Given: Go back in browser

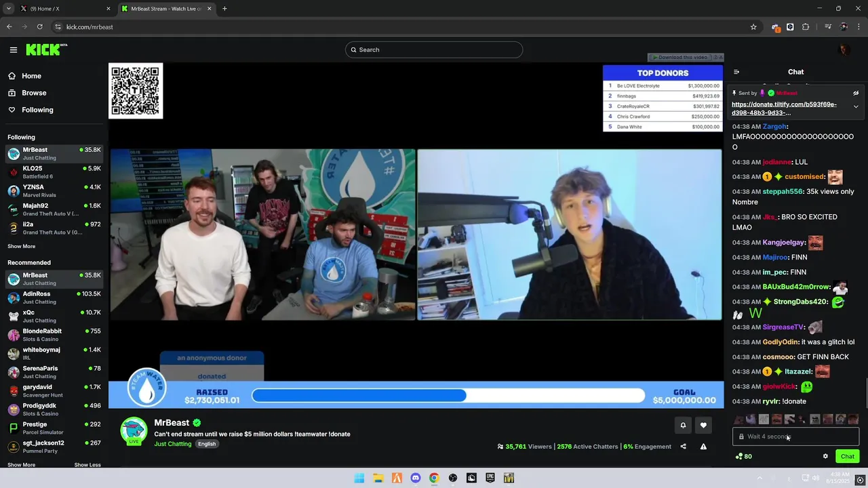Looking at the screenshot, I should click(9, 27).
